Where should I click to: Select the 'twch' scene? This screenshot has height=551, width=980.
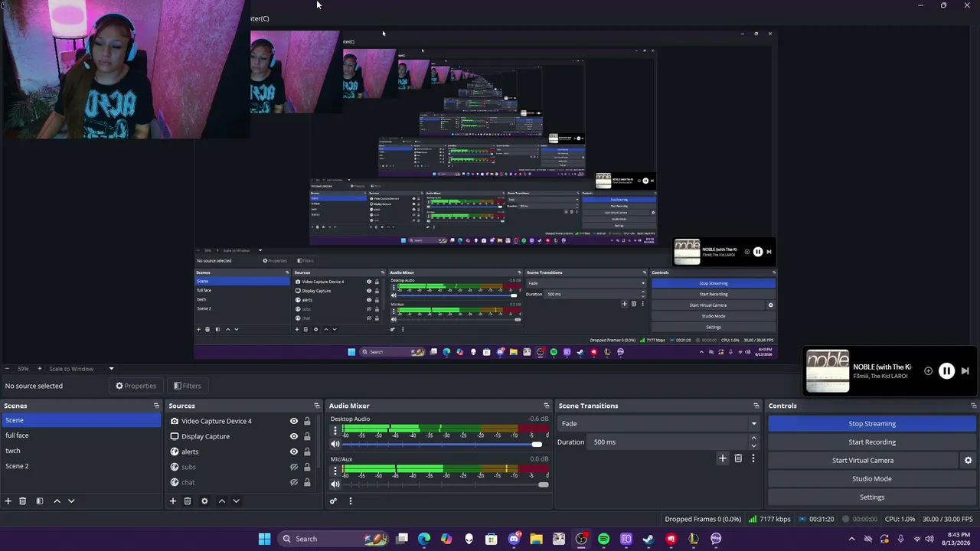coord(80,451)
